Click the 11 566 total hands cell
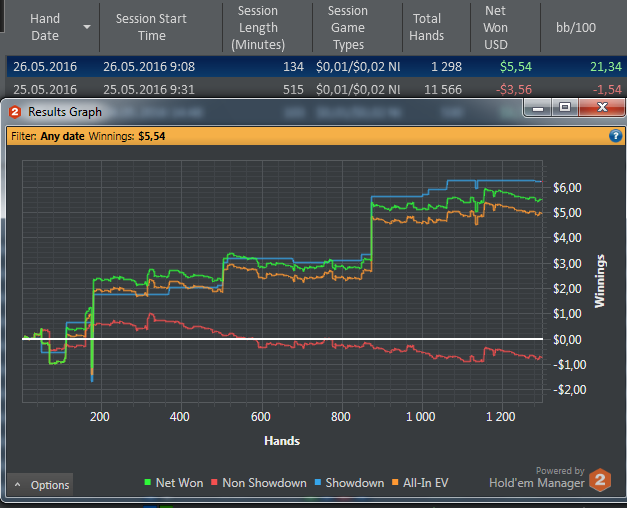 point(443,89)
